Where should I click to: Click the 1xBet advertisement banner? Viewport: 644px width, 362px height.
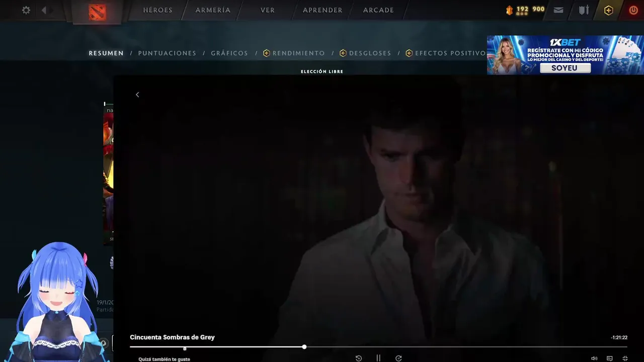pos(565,55)
